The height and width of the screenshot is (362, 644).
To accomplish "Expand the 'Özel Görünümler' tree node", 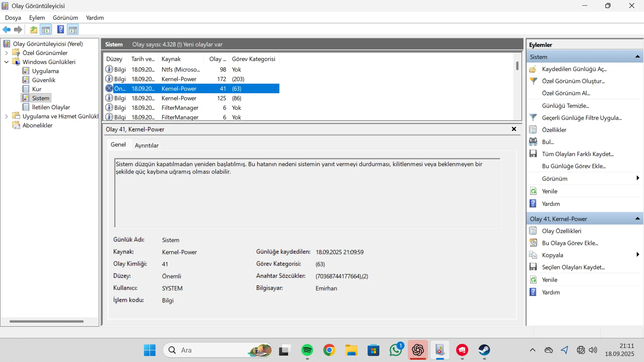I will pyautogui.click(x=6, y=53).
